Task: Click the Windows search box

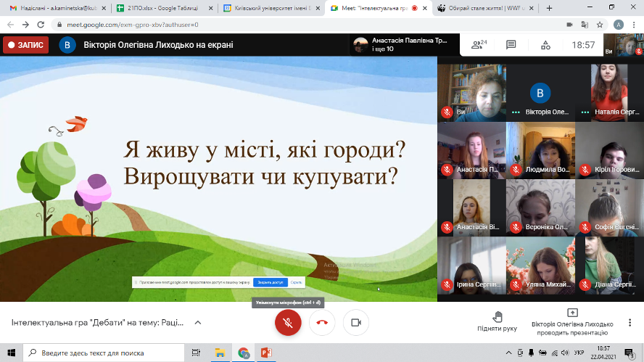Action: (x=94, y=353)
